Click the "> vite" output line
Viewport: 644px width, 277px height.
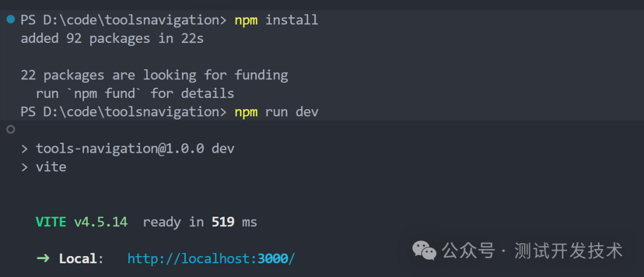pos(51,167)
